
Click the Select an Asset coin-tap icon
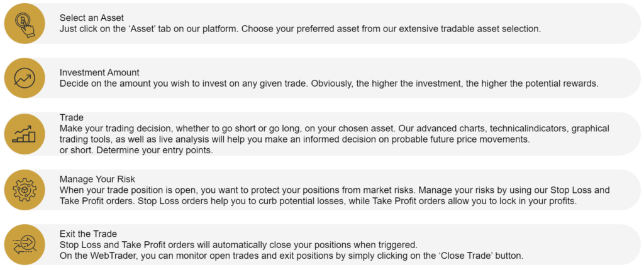point(25,23)
